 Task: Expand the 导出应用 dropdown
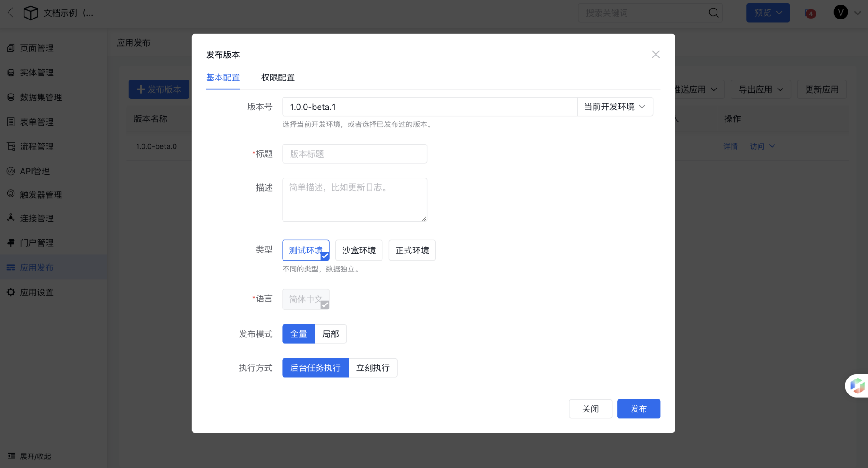pyautogui.click(x=760, y=89)
